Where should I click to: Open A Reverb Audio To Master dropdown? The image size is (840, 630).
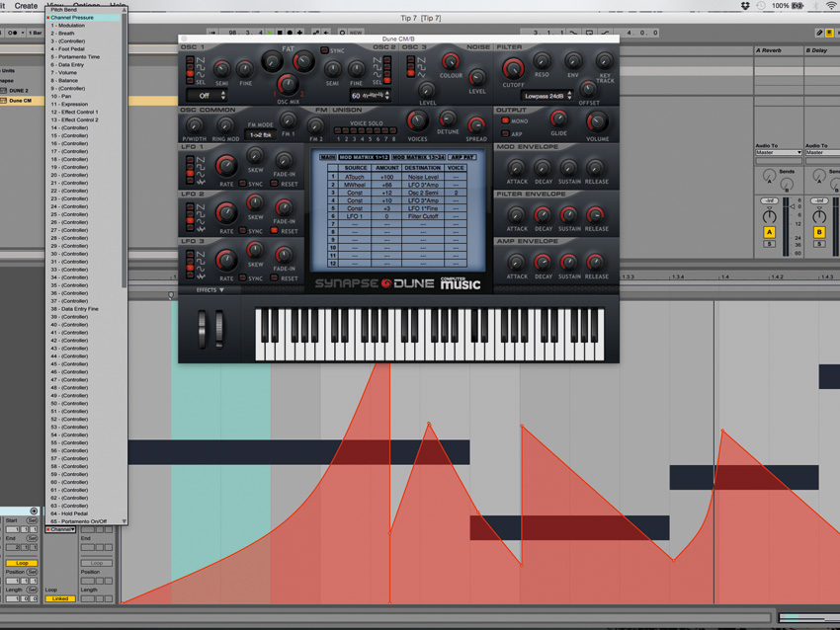[779, 152]
